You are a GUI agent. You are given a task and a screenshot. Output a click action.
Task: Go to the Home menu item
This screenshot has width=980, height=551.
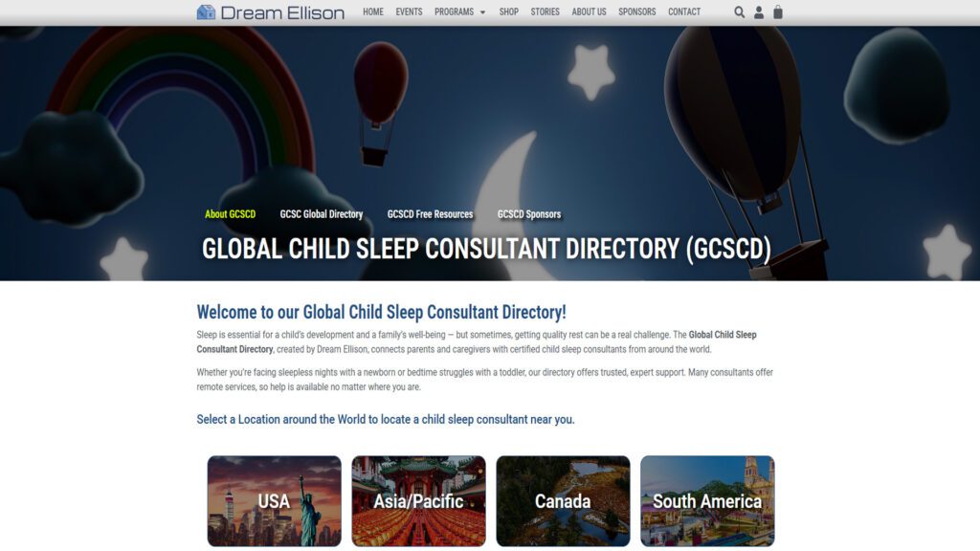[373, 12]
